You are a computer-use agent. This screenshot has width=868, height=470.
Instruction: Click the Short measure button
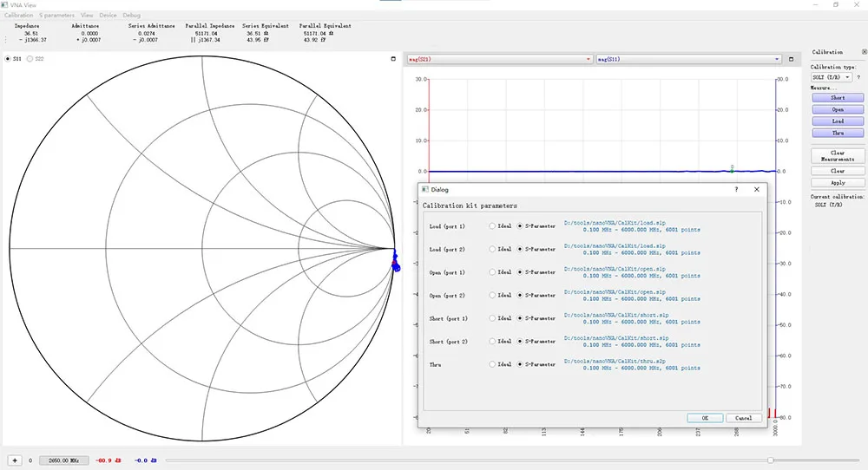[x=838, y=98]
